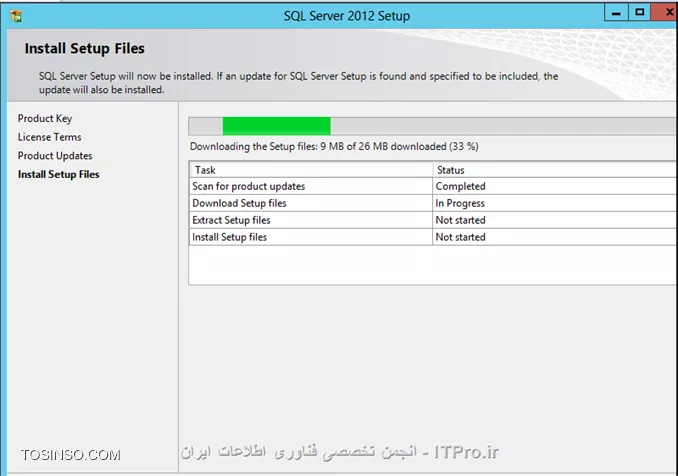The image size is (678, 476).
Task: Click the 'Install Setup Files' page heading
Action: click(x=84, y=48)
